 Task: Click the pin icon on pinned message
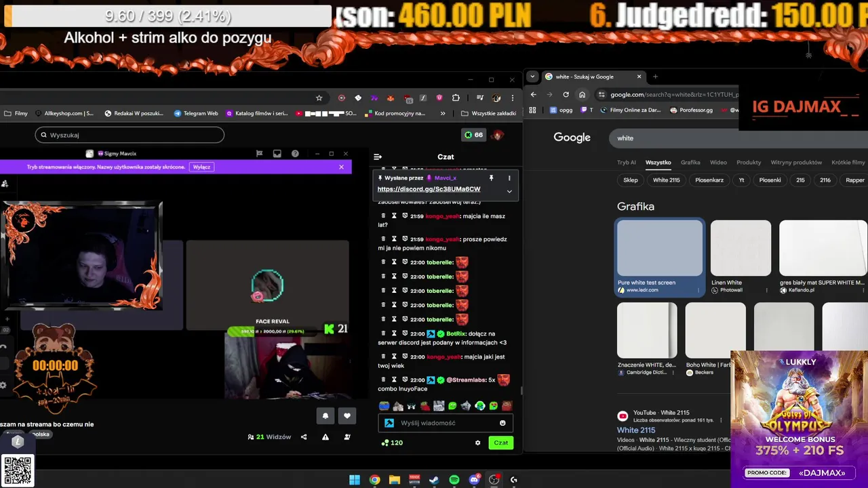[491, 178]
